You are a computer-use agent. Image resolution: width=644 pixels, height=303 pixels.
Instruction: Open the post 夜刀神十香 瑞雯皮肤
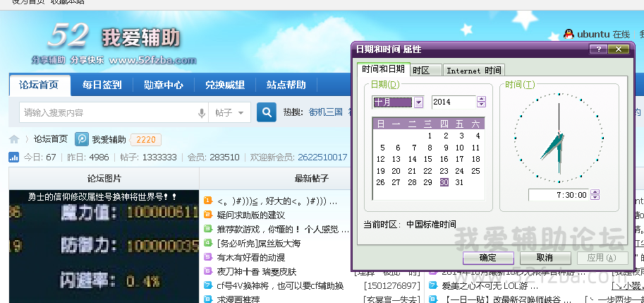click(256, 272)
